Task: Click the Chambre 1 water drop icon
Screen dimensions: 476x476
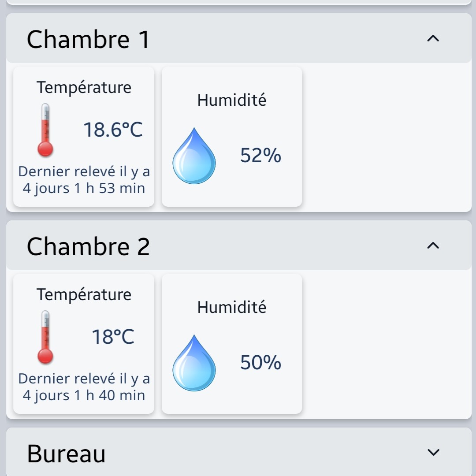Action: [x=194, y=156]
